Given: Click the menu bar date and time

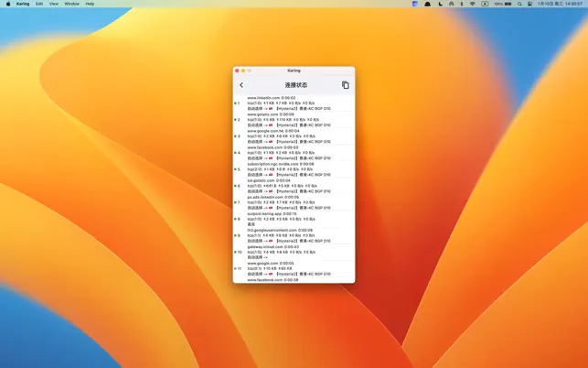Looking at the screenshot, I should point(560,4).
